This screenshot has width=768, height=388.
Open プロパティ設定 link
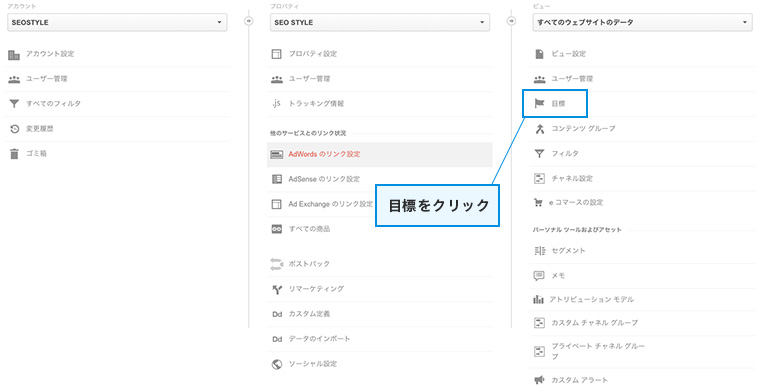(x=312, y=54)
